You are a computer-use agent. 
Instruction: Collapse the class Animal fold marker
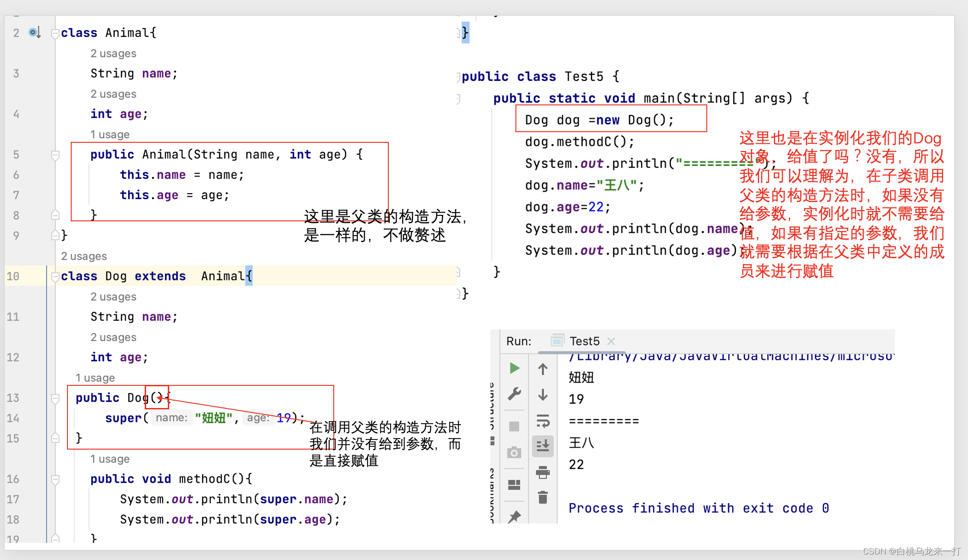click(x=55, y=33)
